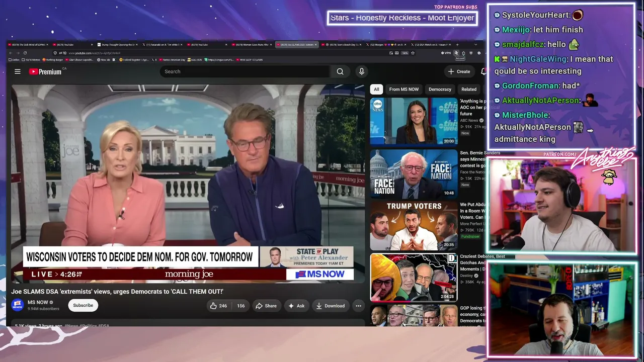Open the VPN panel in the toolbar
Image resolution: width=644 pixels, height=362 pixels.
pyautogui.click(x=446, y=53)
